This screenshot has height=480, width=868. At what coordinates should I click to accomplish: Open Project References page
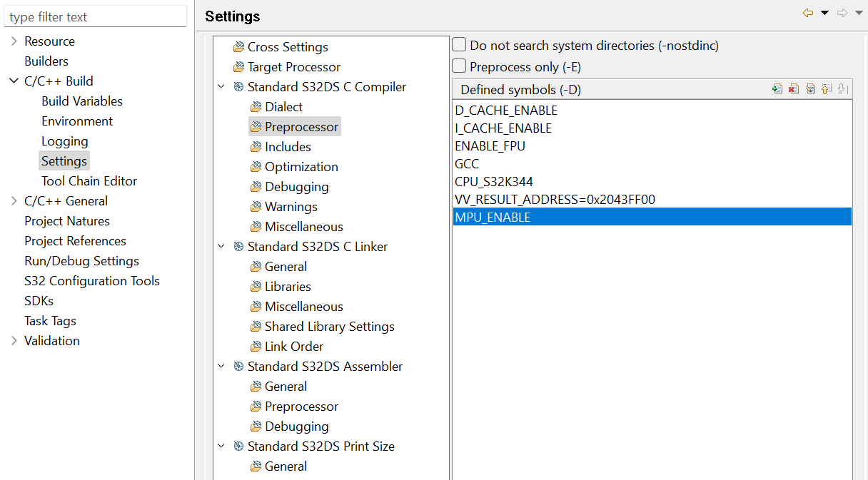[75, 241]
